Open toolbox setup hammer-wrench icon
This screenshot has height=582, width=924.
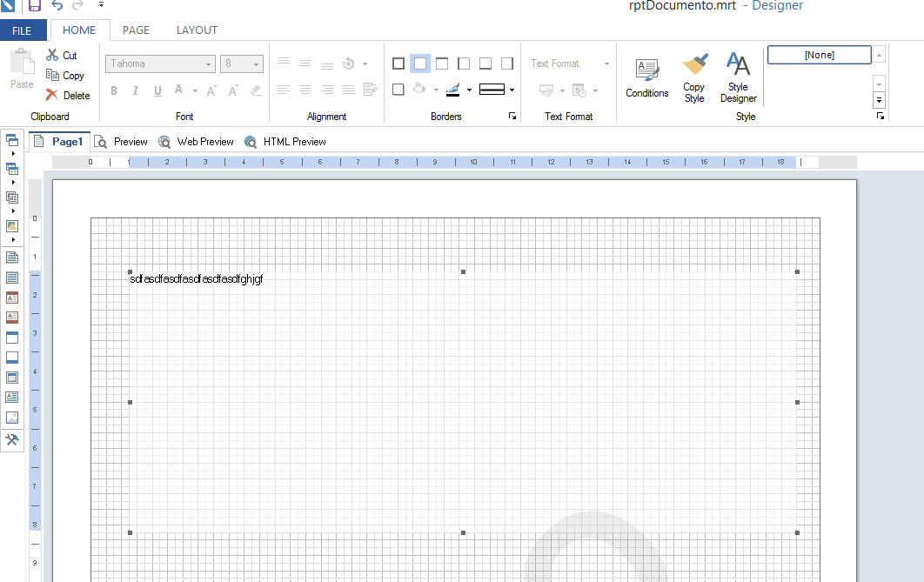[12, 439]
